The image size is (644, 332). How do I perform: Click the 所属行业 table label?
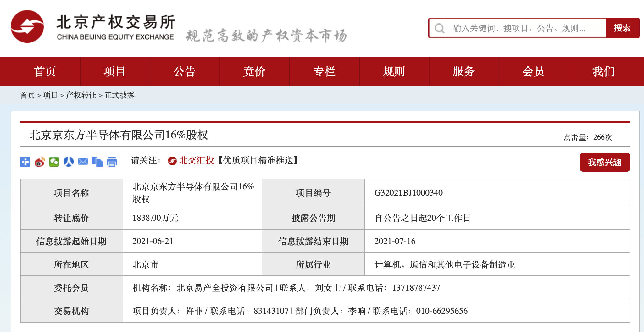coord(313,264)
